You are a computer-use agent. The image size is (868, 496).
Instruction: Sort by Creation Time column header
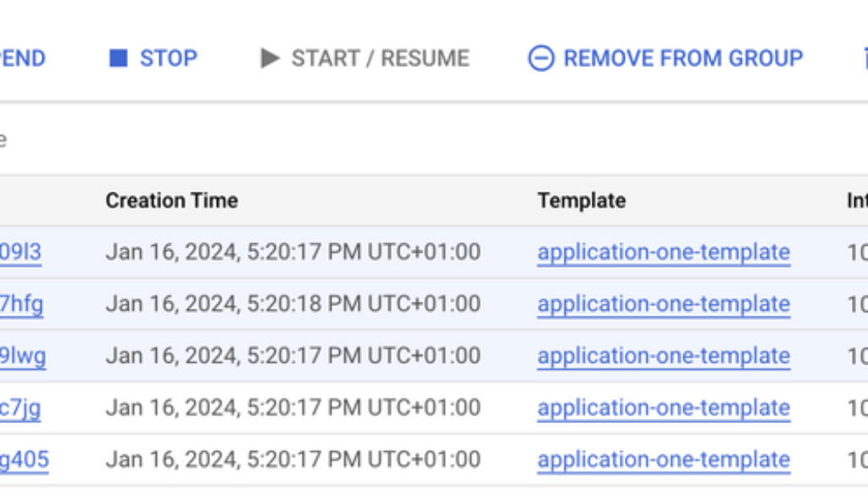tap(171, 201)
